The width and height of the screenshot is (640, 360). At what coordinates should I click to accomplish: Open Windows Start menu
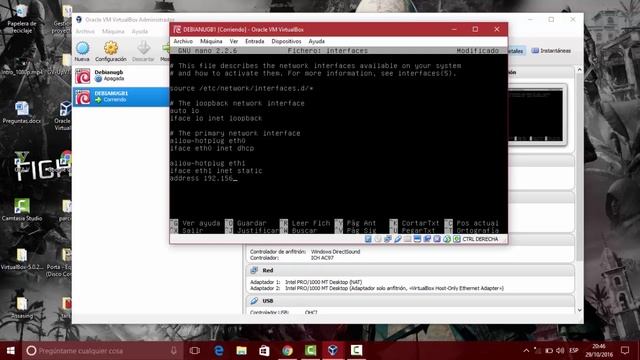coord(11,350)
